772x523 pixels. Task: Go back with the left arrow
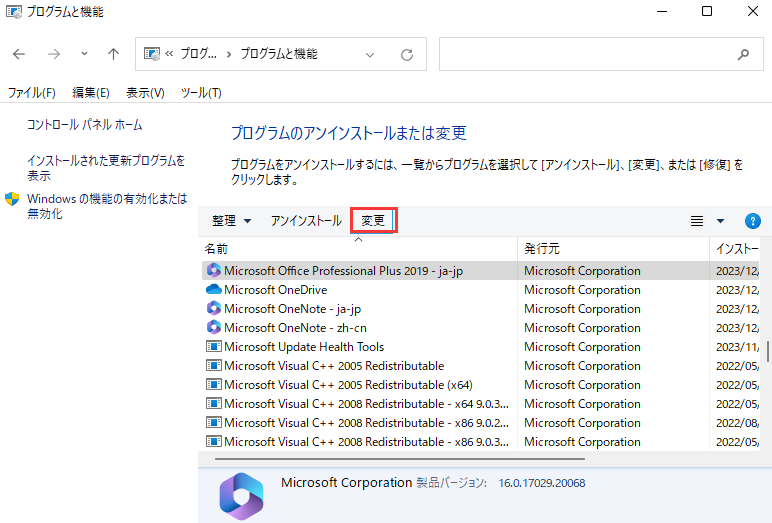[19, 54]
